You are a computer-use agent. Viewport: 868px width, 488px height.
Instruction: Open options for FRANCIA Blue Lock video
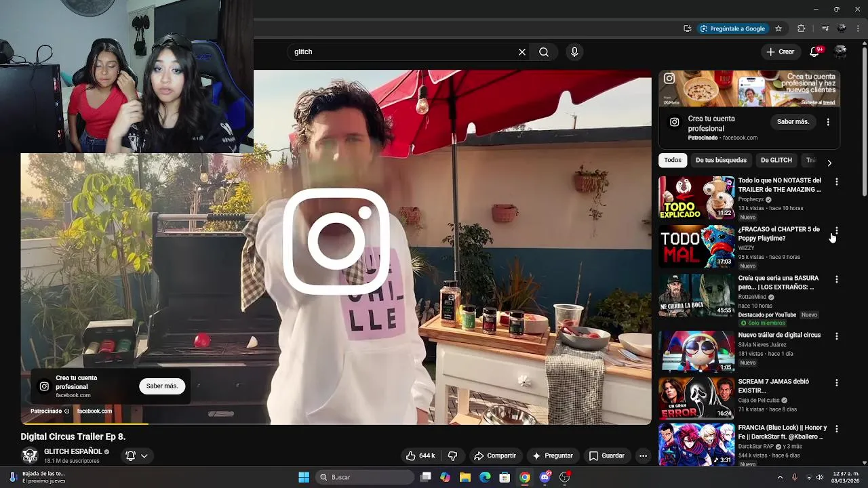837,429
